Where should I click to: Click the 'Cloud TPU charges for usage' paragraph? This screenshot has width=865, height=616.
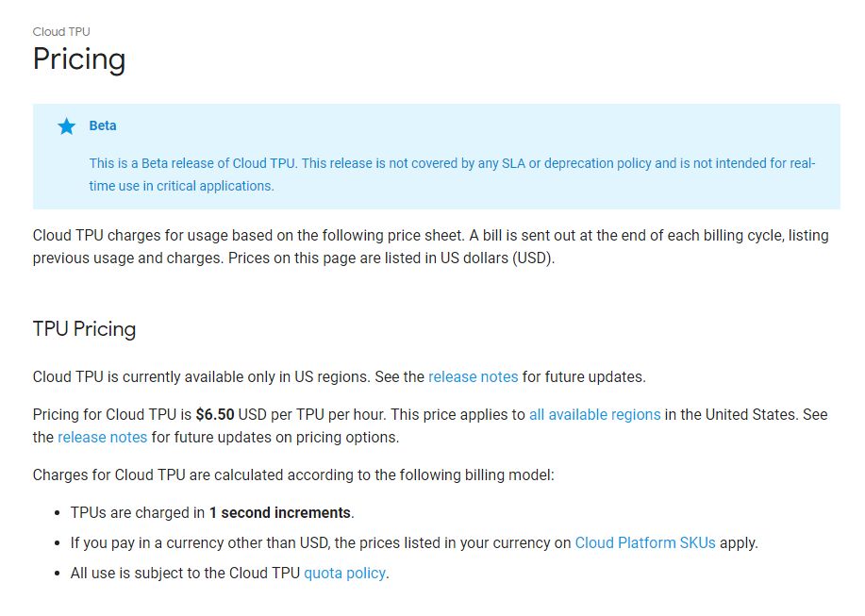tap(430, 246)
